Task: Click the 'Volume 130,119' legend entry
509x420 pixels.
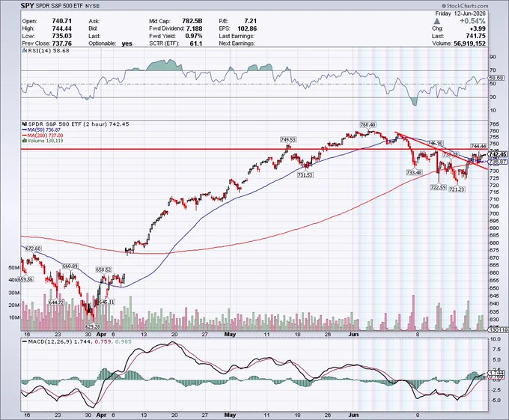Action: point(45,141)
